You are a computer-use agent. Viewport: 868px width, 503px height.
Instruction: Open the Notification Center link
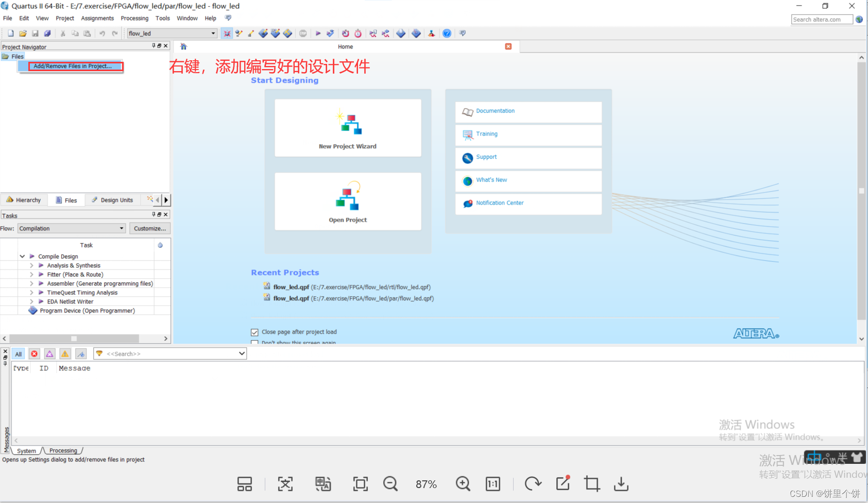(x=500, y=203)
